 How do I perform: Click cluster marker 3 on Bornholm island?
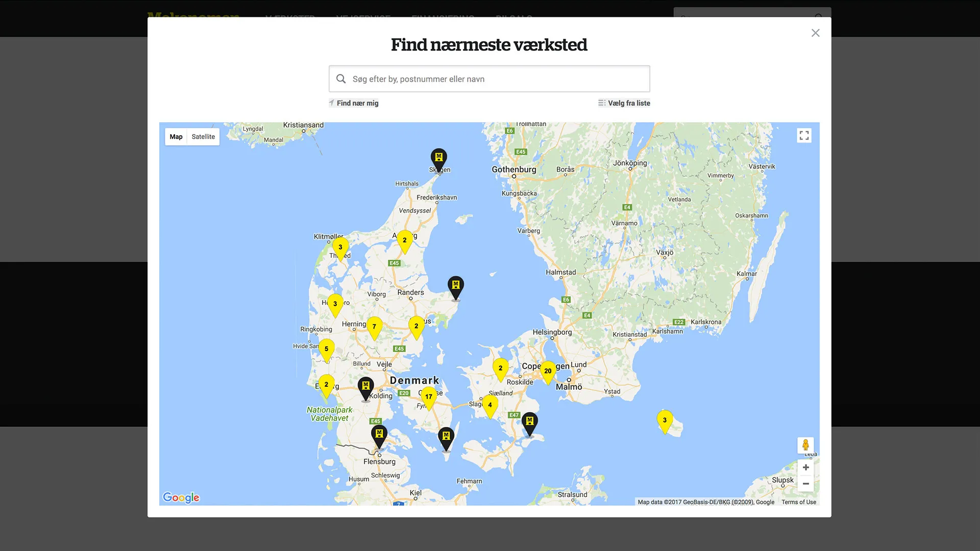click(665, 420)
